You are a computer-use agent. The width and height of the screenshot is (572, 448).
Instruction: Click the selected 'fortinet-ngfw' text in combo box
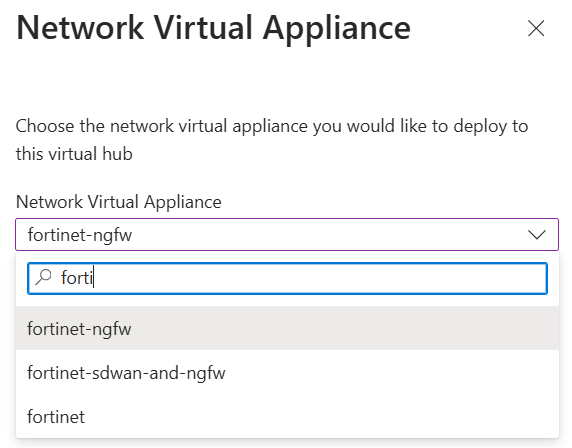point(80,235)
